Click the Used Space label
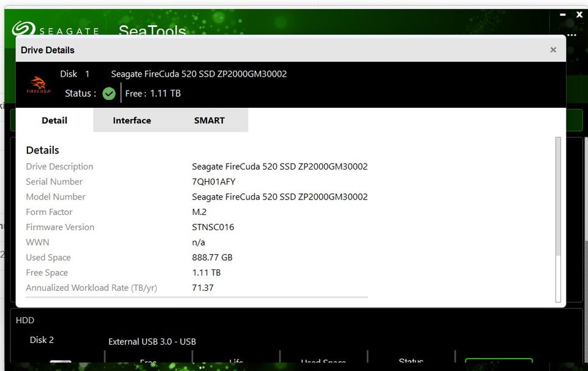 click(x=48, y=258)
